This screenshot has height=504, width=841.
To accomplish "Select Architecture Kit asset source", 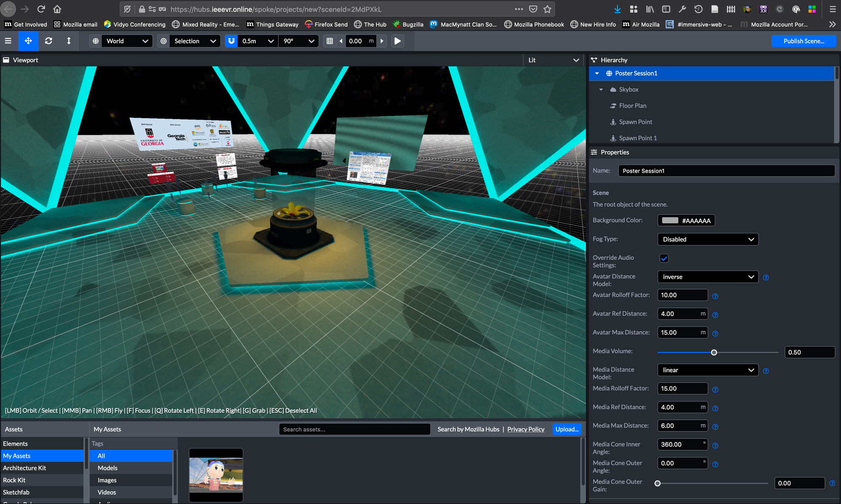I will coord(24,468).
